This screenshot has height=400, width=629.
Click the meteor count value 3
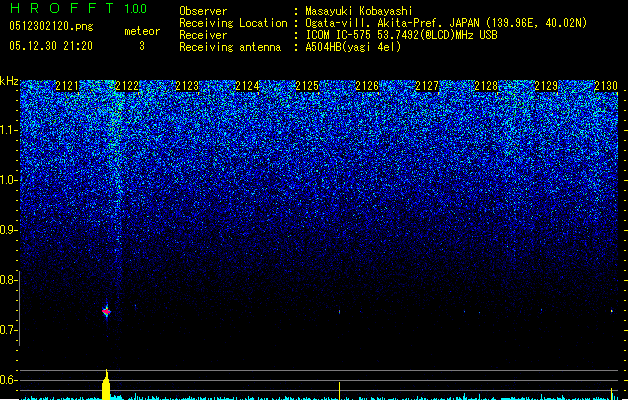click(142, 46)
